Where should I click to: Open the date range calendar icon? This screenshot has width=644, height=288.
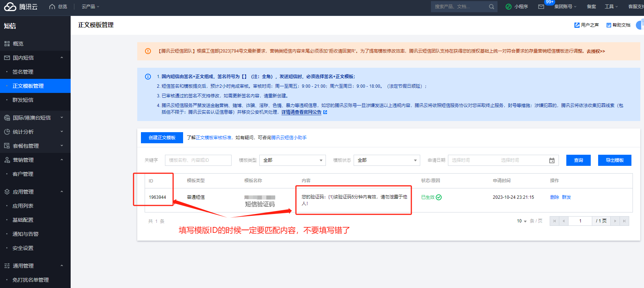tap(552, 160)
